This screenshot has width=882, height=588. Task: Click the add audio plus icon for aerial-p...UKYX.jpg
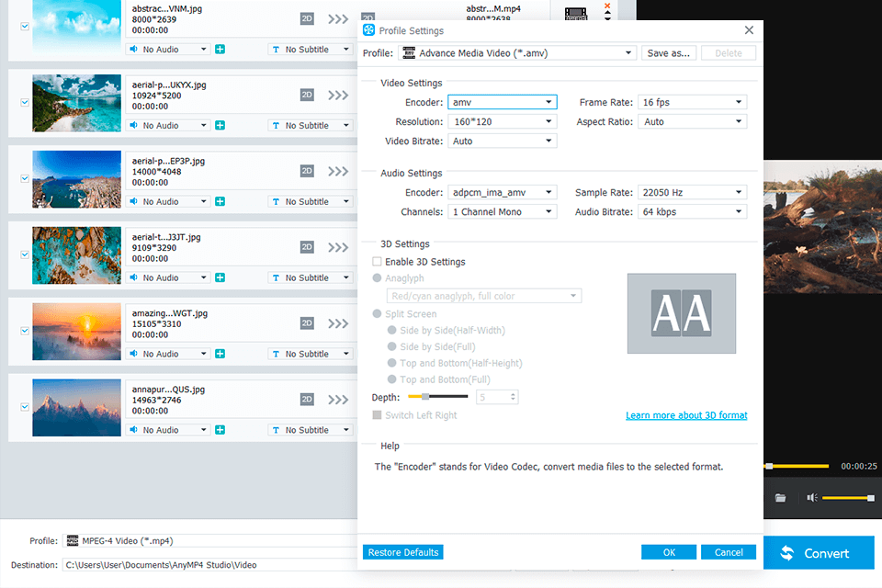[220, 125]
